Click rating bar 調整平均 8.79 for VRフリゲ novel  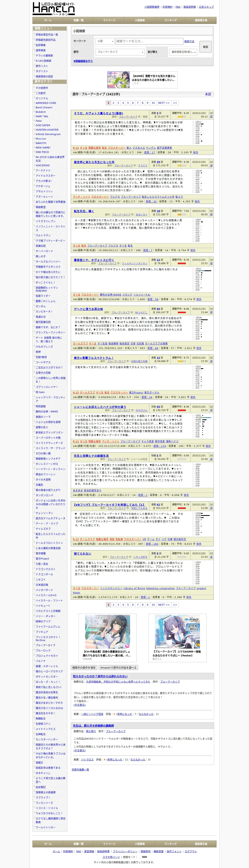pos(182,508)
